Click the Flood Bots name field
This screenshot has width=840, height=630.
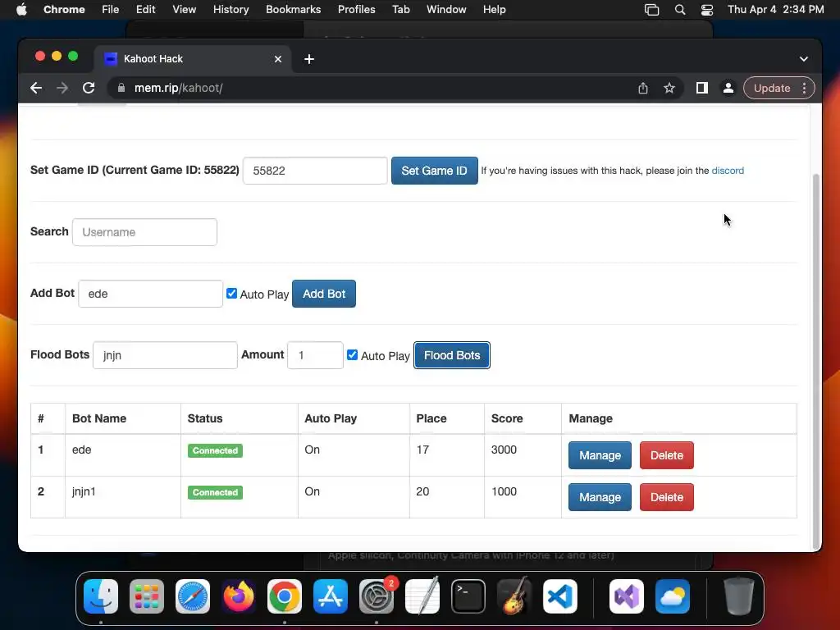165,355
